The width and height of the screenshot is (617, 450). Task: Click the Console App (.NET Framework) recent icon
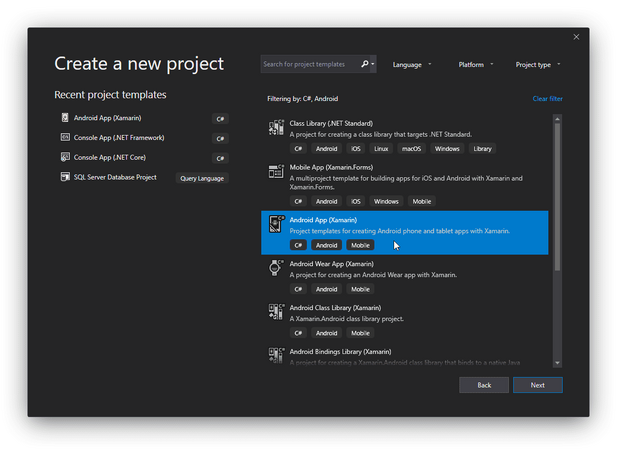coord(65,137)
